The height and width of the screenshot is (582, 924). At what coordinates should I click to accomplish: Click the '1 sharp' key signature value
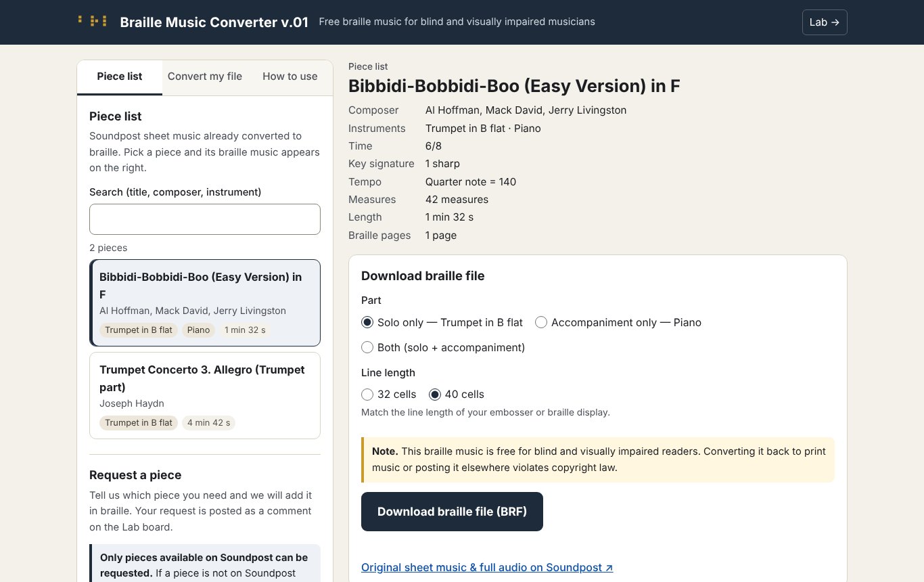click(442, 164)
